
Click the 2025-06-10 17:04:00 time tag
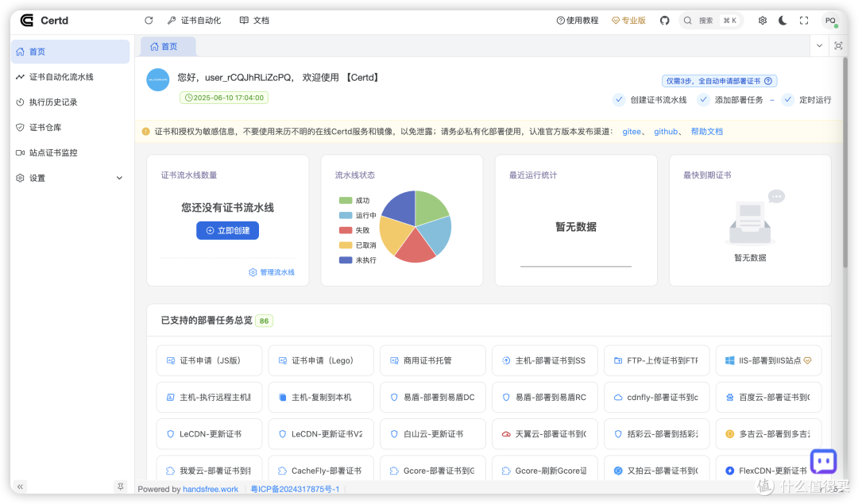[224, 98]
